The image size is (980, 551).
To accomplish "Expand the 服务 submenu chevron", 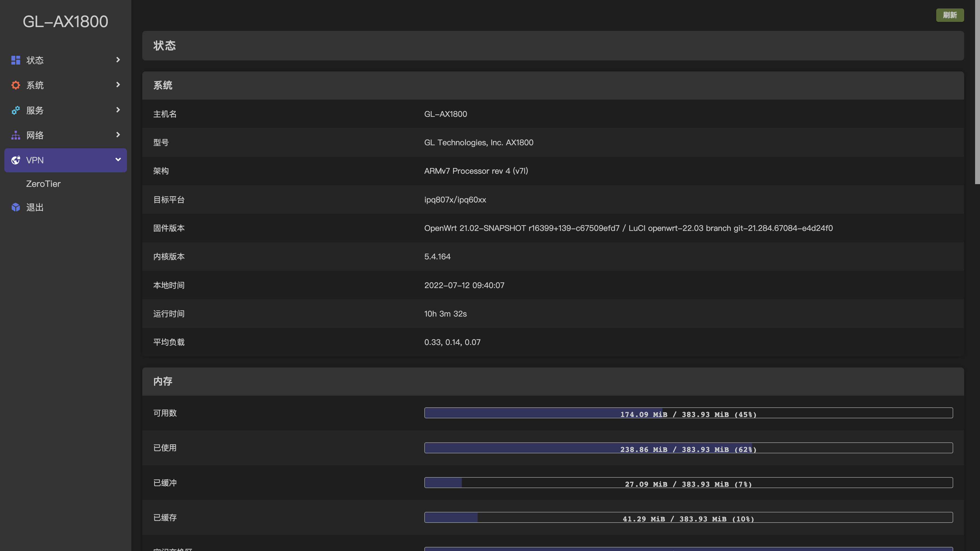I will coord(118,110).
